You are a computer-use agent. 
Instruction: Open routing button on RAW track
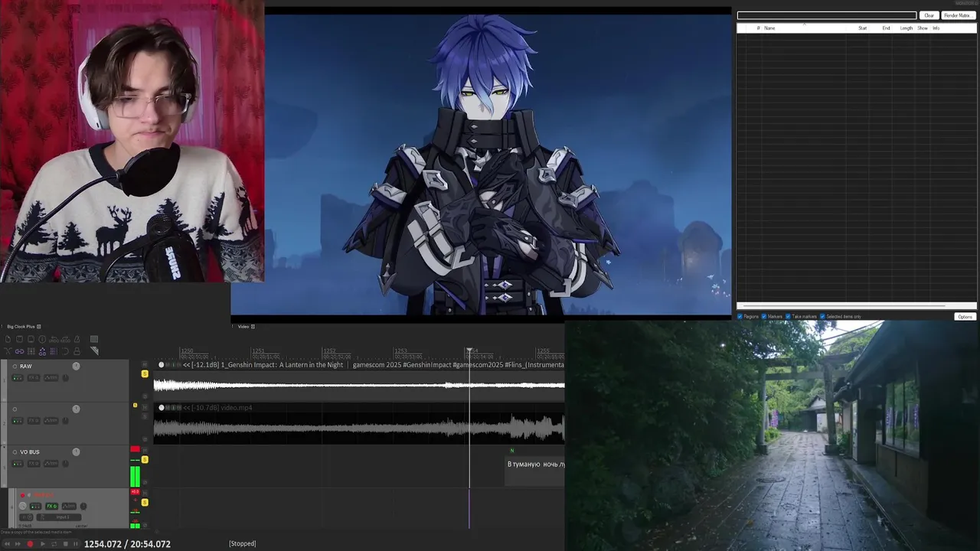tap(18, 378)
